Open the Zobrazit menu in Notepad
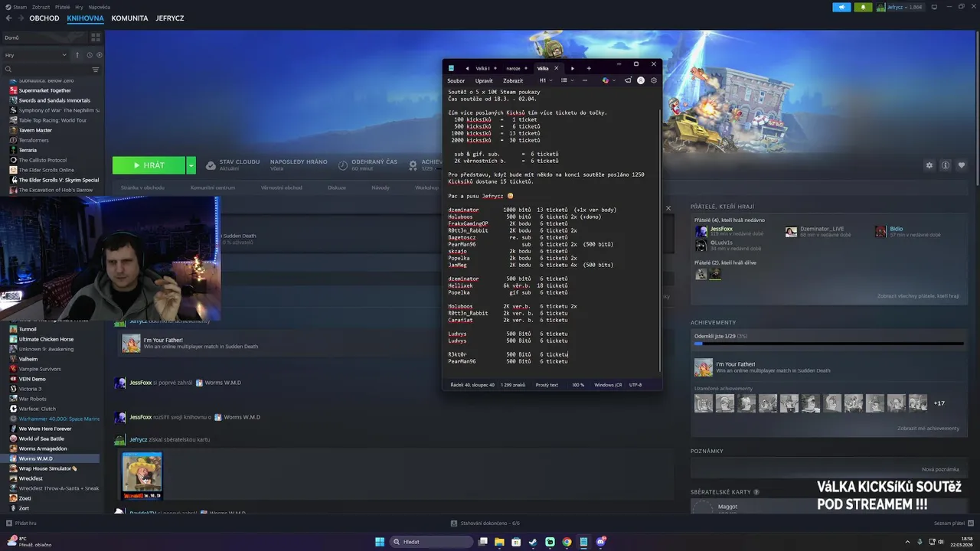 tap(513, 80)
